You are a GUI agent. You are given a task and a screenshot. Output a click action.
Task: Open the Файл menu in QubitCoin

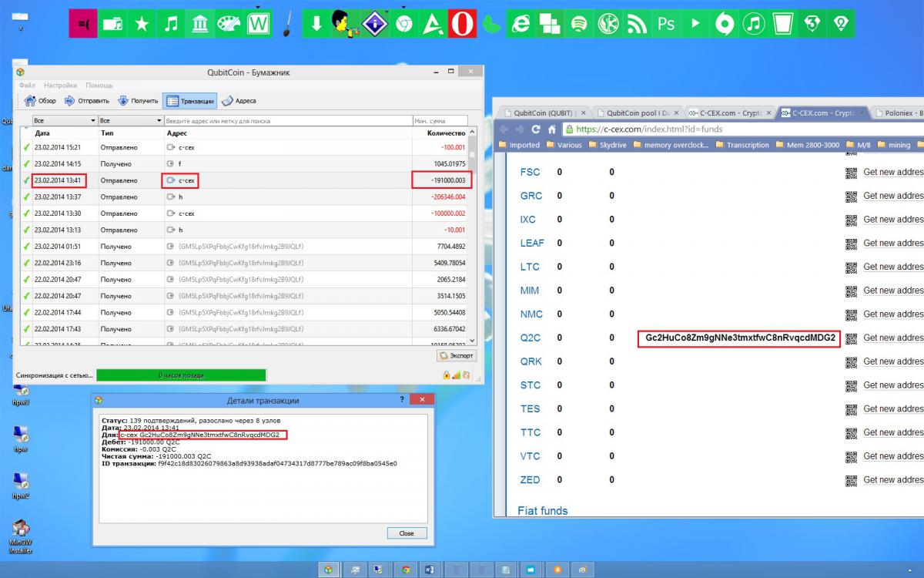27,85
